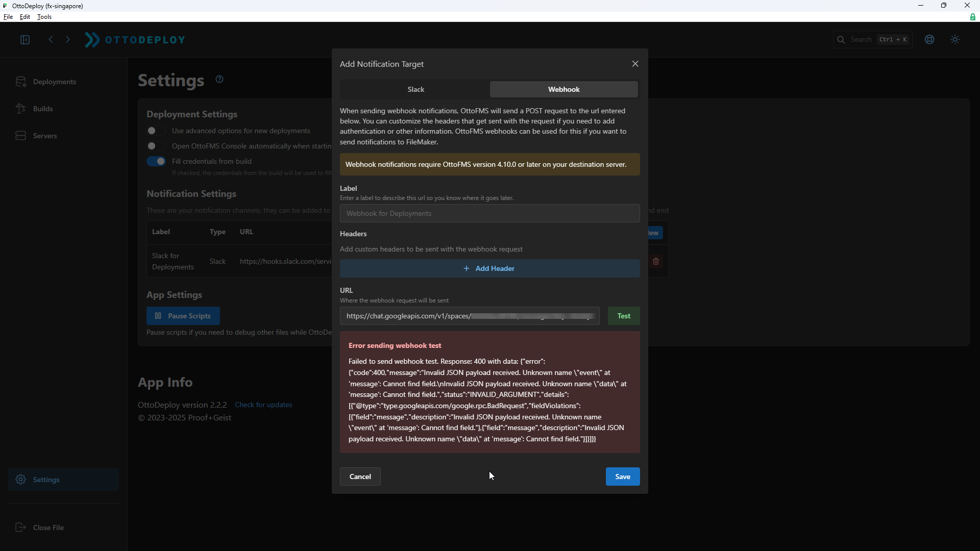Click the OttoDeploy logo
This screenshot has height=551, width=980.
click(x=135, y=40)
